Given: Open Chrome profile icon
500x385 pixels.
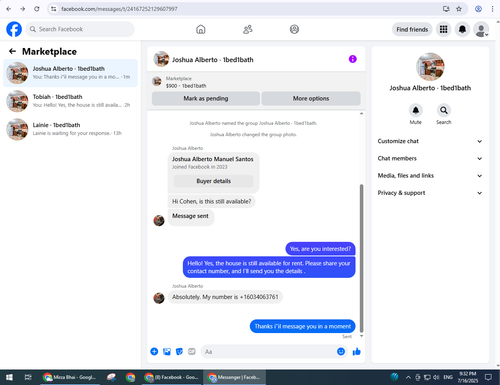Looking at the screenshot, I should [478, 9].
